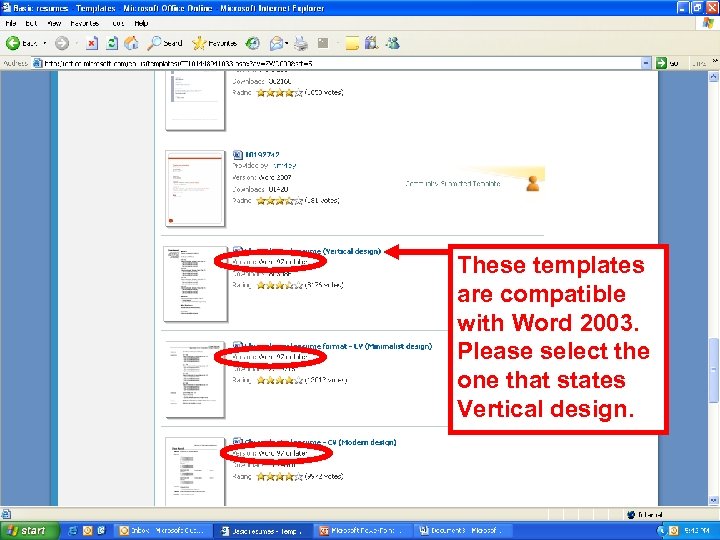Click the Minimalist design resume thumbnail
Image resolution: width=720 pixels, height=540 pixels.
[x=195, y=379]
